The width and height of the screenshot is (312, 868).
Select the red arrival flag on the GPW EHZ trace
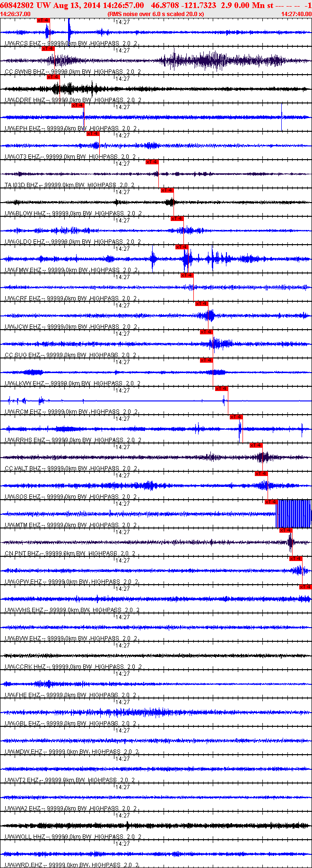tap(296, 559)
